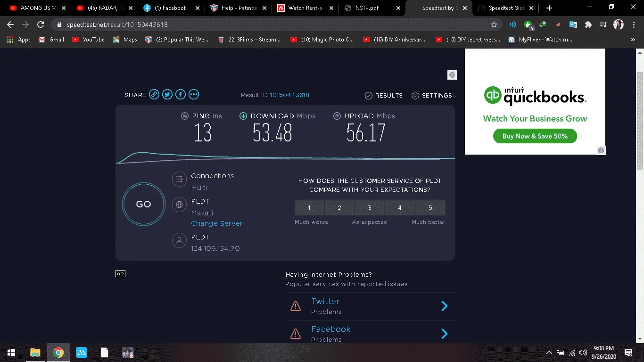Open the Google Translate extension icon

[x=573, y=25]
